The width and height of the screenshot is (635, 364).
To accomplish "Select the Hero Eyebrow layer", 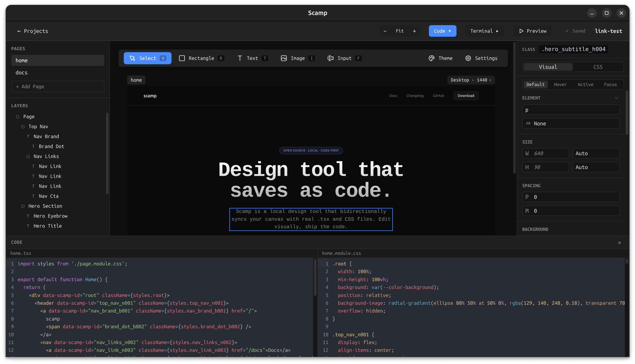I will [x=51, y=216].
